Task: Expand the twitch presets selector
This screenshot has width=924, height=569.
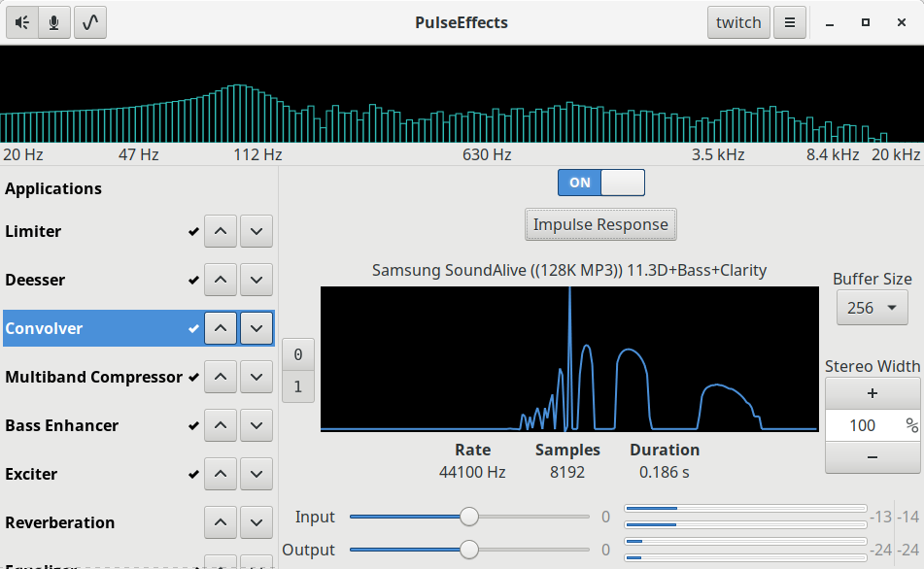Action: (x=738, y=22)
